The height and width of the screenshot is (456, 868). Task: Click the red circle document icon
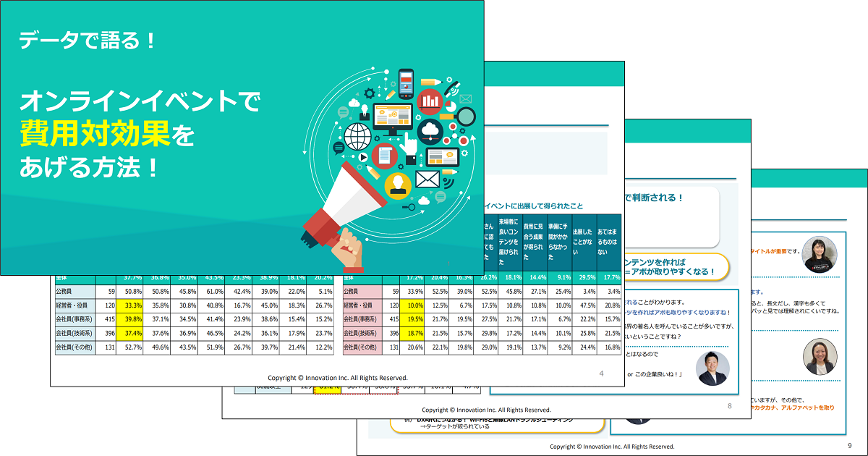[x=385, y=156]
